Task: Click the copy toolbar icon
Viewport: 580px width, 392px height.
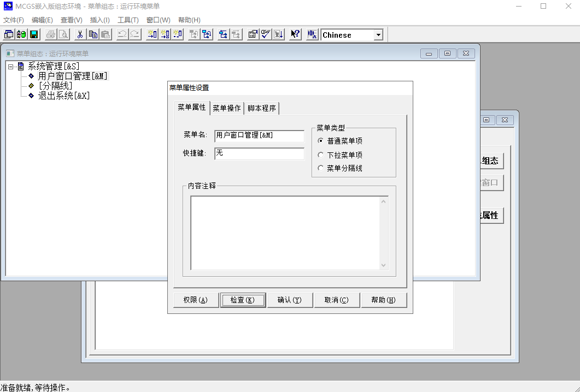Action: pyautogui.click(x=92, y=34)
